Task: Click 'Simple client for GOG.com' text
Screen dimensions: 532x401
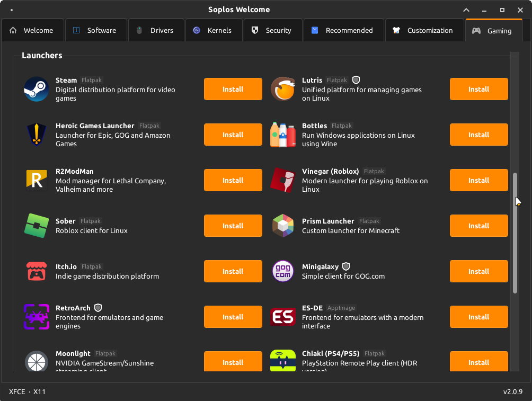Action: pyautogui.click(x=343, y=276)
